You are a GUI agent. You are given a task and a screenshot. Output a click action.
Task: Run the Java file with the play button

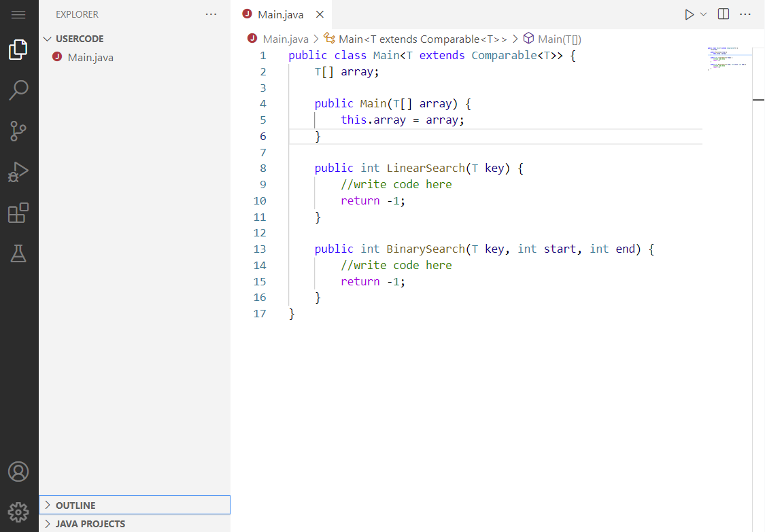689,14
